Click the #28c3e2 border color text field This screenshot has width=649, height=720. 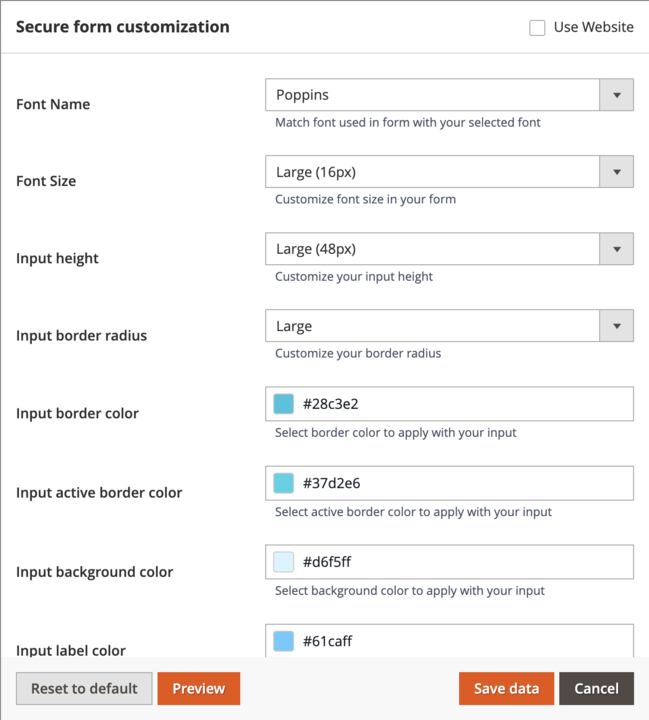[x=460, y=404]
